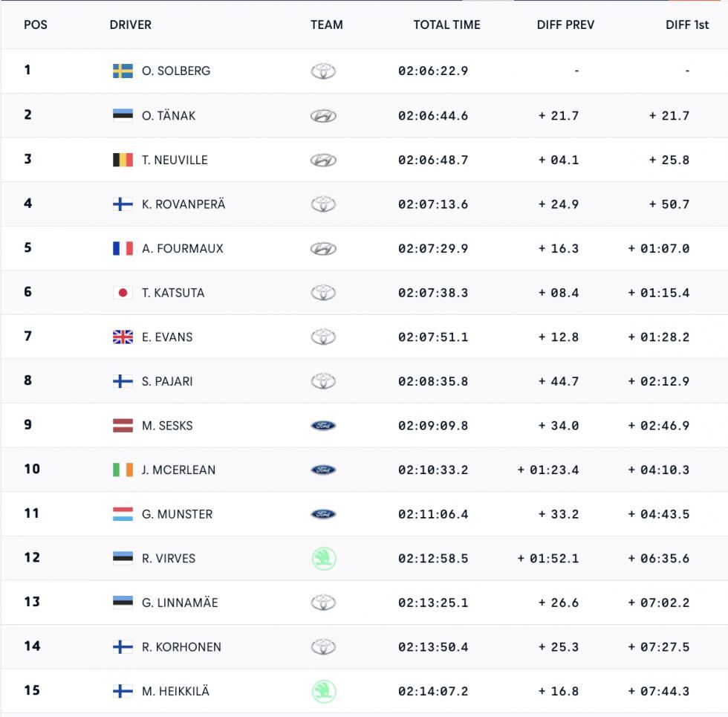Click the Swedish flag beside O. Solberg
The image size is (728, 717).
123,71
